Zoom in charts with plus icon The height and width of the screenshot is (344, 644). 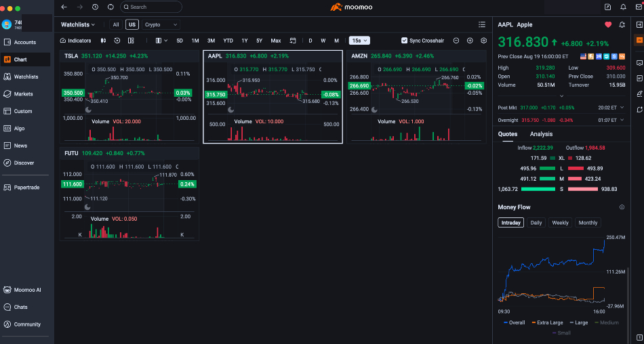(x=470, y=41)
